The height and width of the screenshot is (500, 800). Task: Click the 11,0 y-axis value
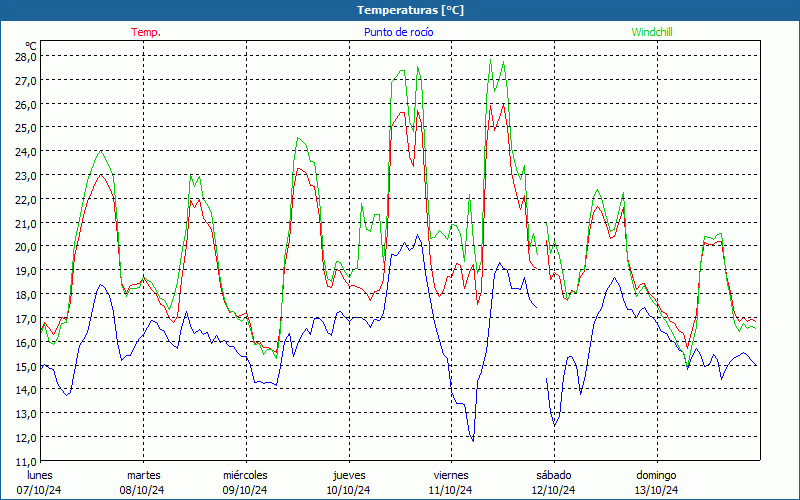tap(25, 461)
